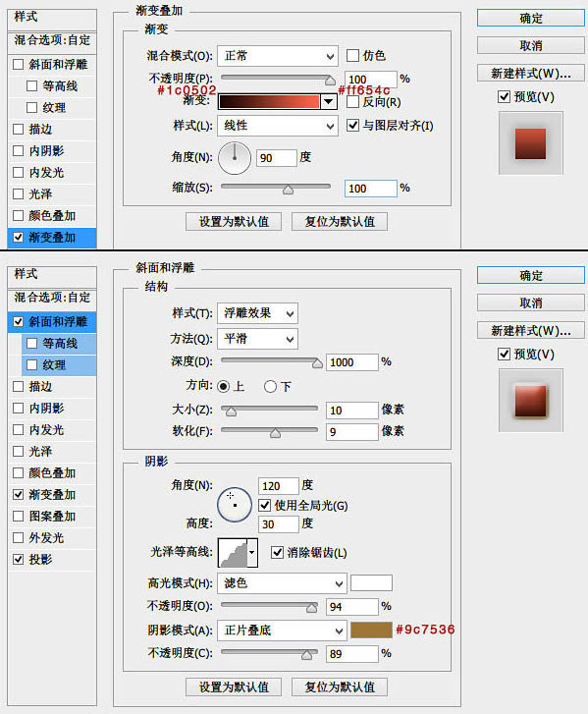
Task: Click the 不透明度(P) slider handle
Action: 331,81
